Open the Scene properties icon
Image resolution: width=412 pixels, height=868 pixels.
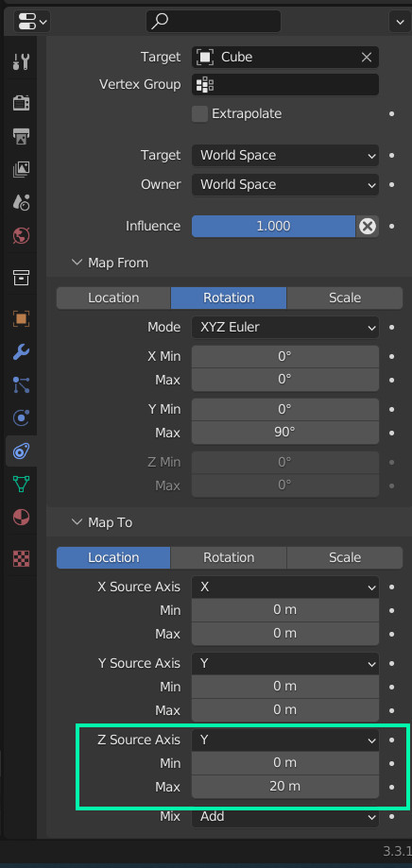point(21,202)
